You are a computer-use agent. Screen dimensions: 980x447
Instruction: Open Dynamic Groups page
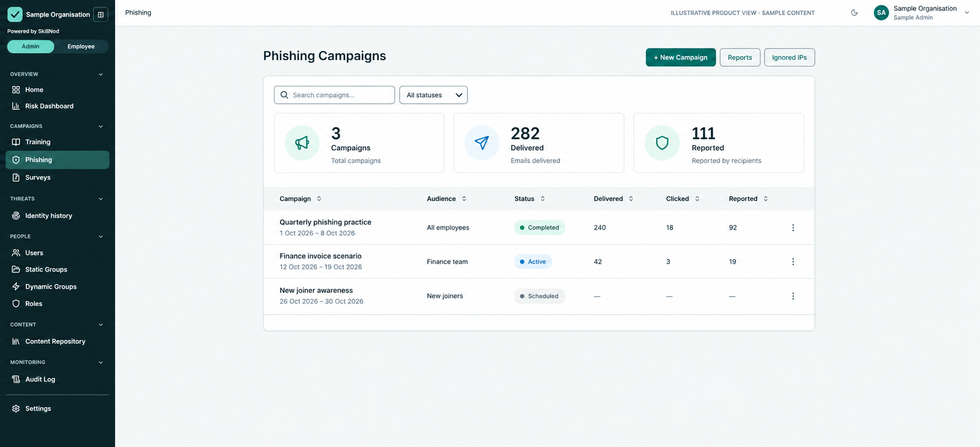57,287
